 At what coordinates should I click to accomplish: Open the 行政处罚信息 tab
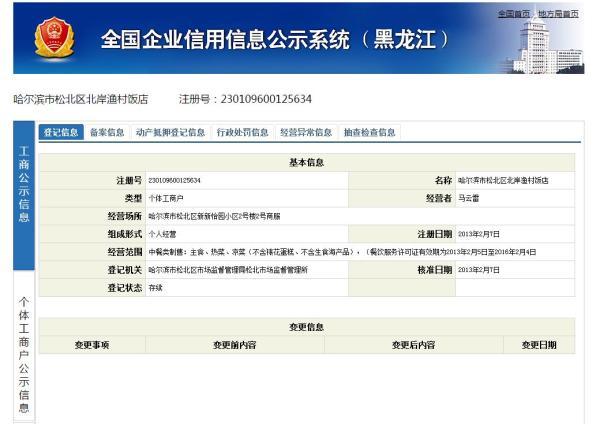click(x=243, y=132)
